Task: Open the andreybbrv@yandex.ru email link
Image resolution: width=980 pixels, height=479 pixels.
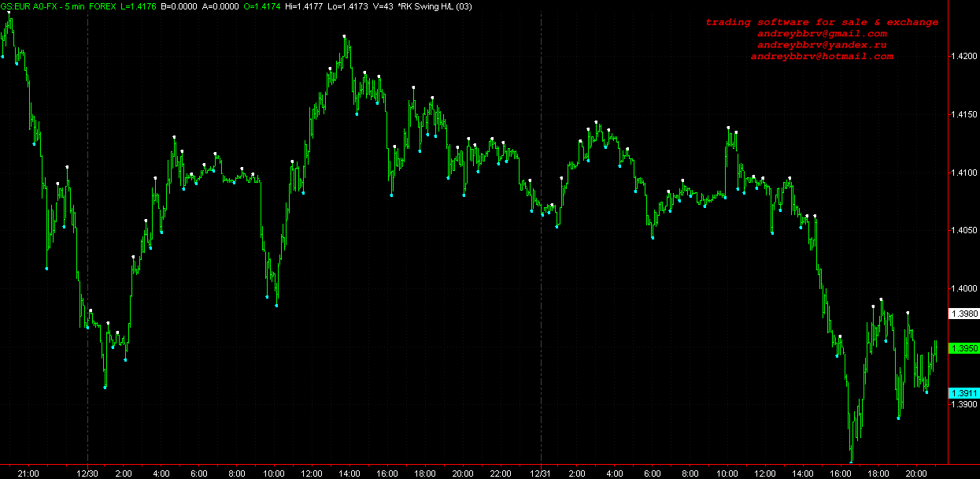Action: (x=822, y=45)
